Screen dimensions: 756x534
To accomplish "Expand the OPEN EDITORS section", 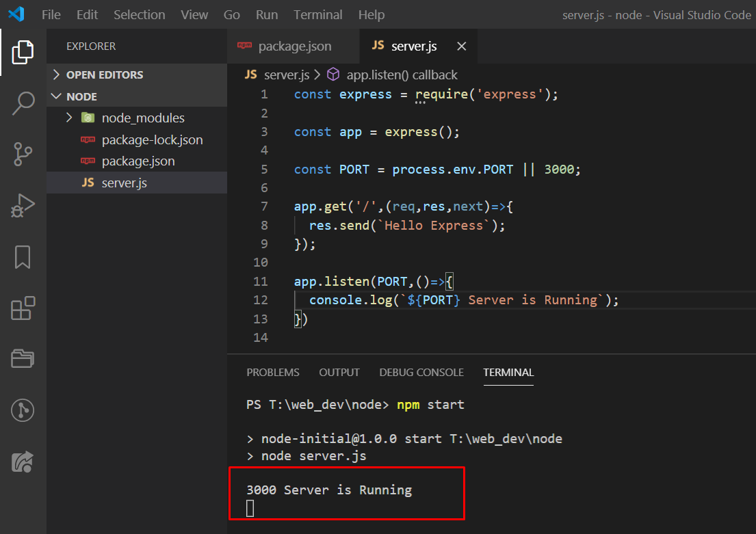I will tap(57, 75).
